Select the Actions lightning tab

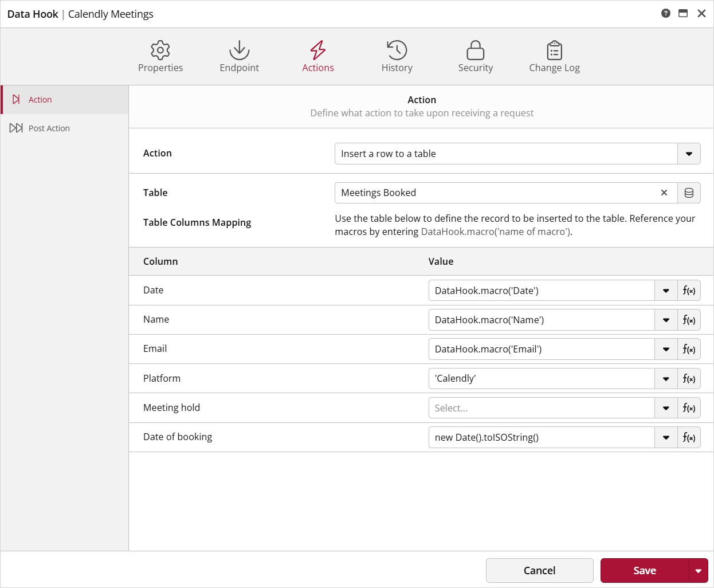318,57
